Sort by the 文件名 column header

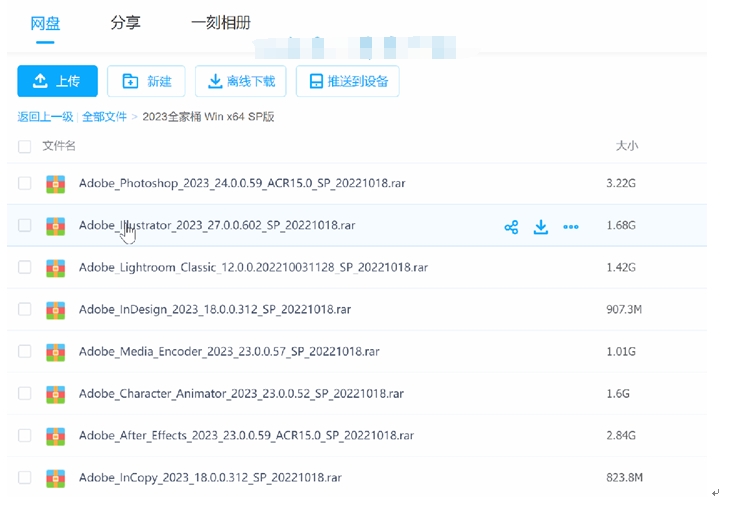coord(59,146)
